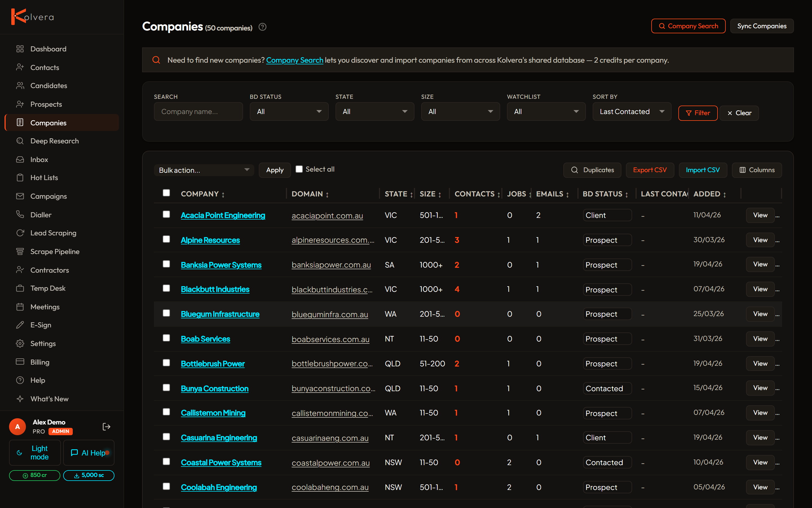Image resolution: width=812 pixels, height=508 pixels.
Task: Click the logout icon next to Alex Demo
Action: point(106,427)
